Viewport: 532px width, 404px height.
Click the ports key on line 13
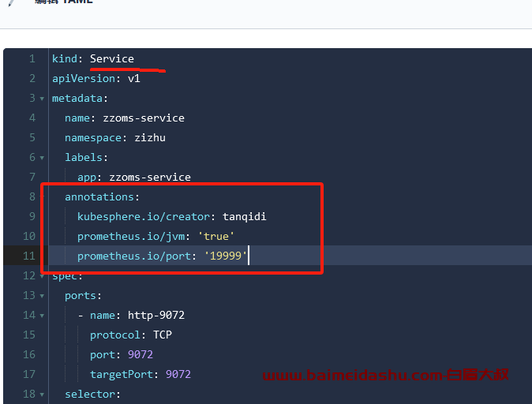tap(81, 295)
